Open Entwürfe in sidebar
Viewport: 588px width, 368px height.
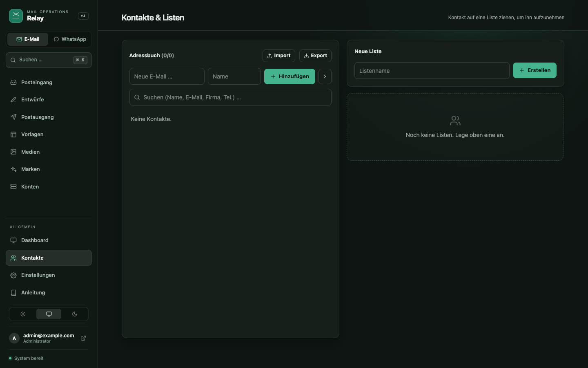tap(49, 100)
